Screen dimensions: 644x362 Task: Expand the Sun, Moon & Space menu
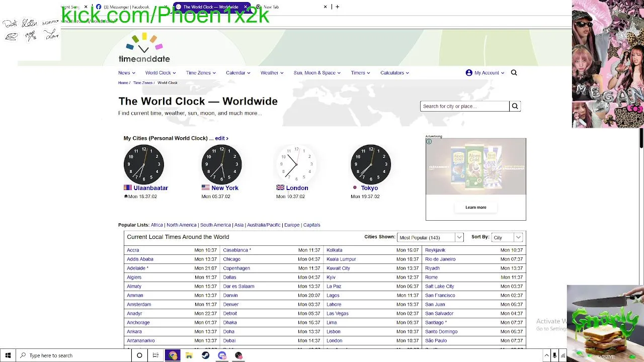point(317,72)
